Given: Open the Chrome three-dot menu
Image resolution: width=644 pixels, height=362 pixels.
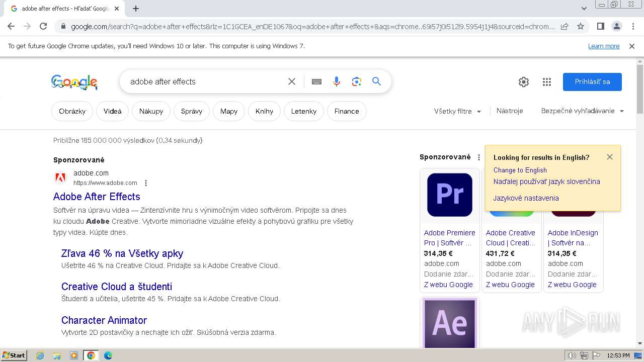Looking at the screenshot, I should [632, 26].
